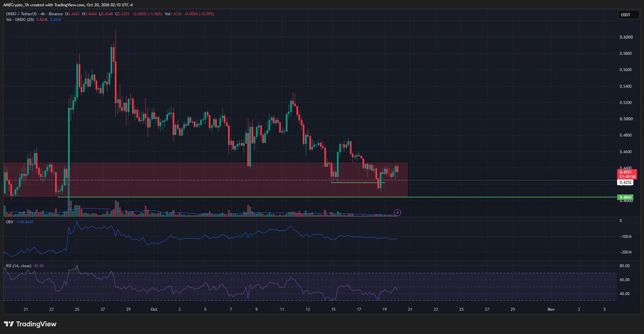Click the purple lightning bolt icon
Image resolution: width=644 pixels, height=334 pixels.
click(x=397, y=212)
